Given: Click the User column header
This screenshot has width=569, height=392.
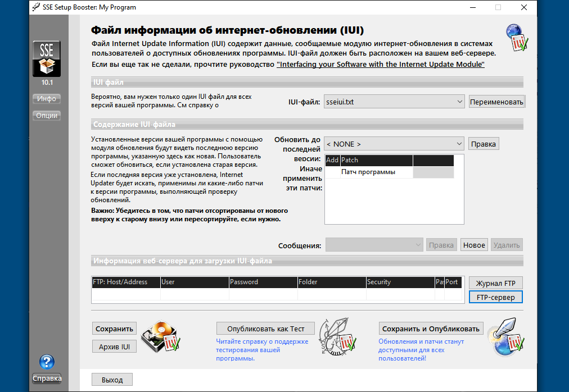Looking at the screenshot, I should tap(195, 282).
